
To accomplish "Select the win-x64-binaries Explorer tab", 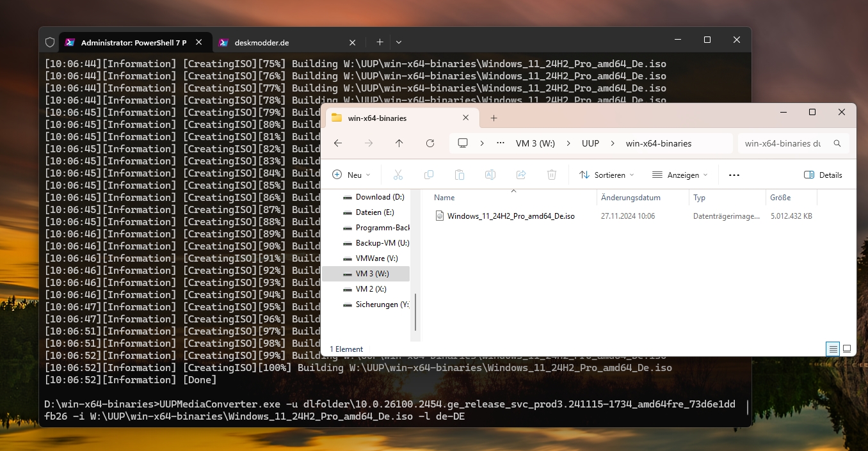I will (402, 118).
